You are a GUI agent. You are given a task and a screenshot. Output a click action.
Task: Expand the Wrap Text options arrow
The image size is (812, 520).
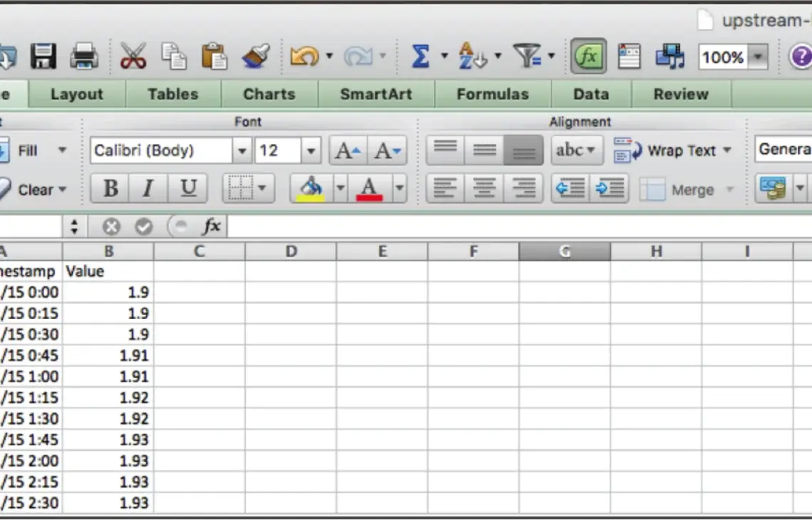[x=727, y=150]
